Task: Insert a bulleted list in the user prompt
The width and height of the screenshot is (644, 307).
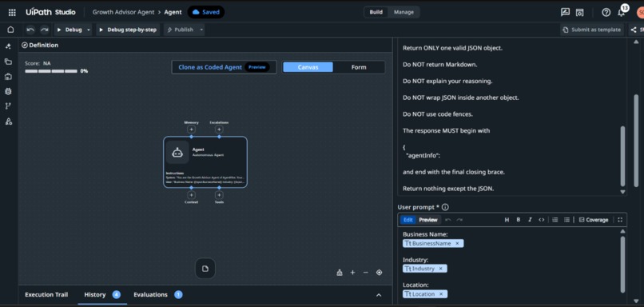Action: tap(566, 220)
